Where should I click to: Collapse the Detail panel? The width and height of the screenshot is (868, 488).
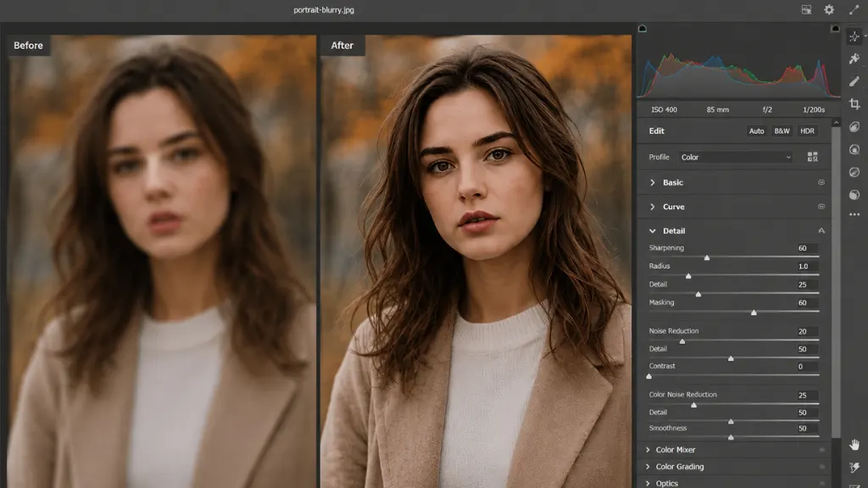coord(652,230)
